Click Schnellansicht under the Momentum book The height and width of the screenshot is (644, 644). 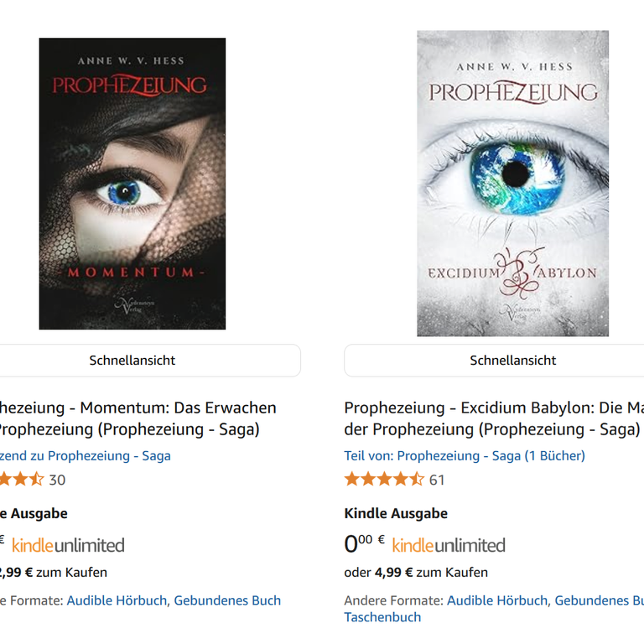tap(132, 361)
